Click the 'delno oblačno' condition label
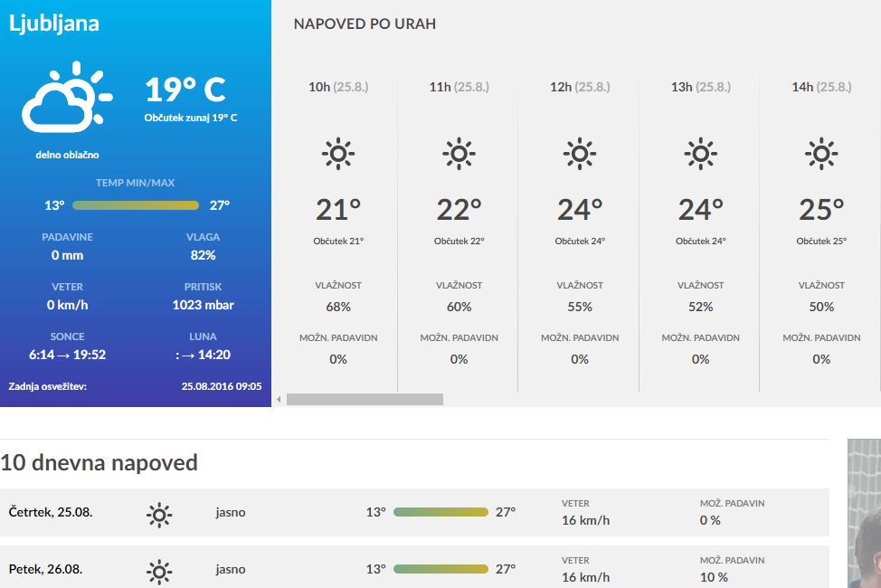The height and width of the screenshot is (588, 881). pyautogui.click(x=68, y=155)
